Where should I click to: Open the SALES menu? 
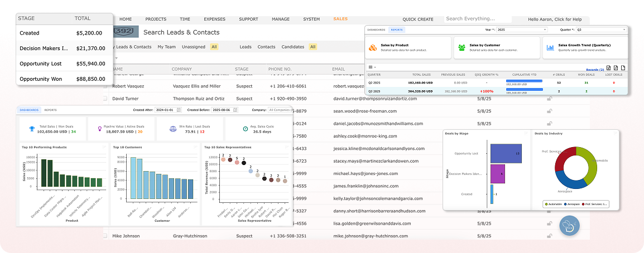click(x=340, y=19)
